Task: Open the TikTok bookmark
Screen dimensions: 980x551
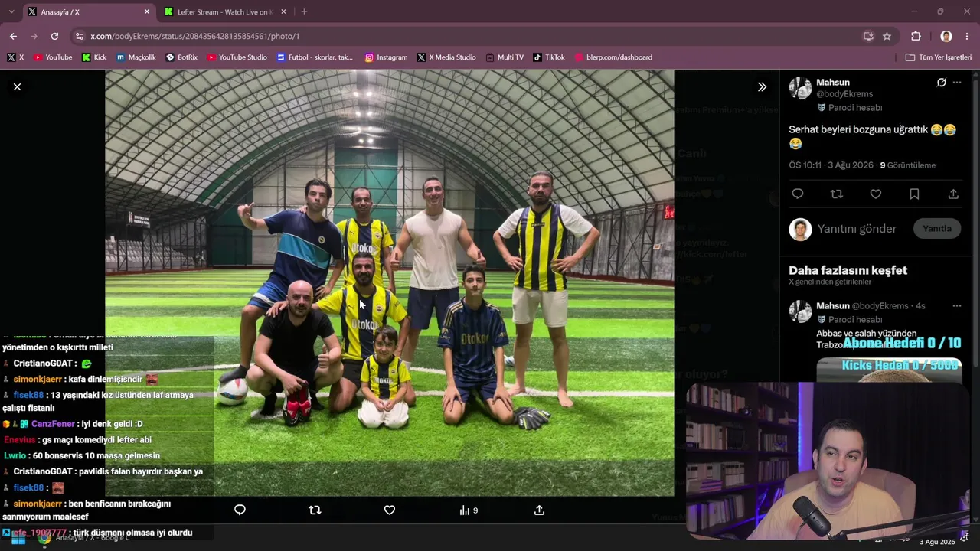Action: click(x=549, y=57)
